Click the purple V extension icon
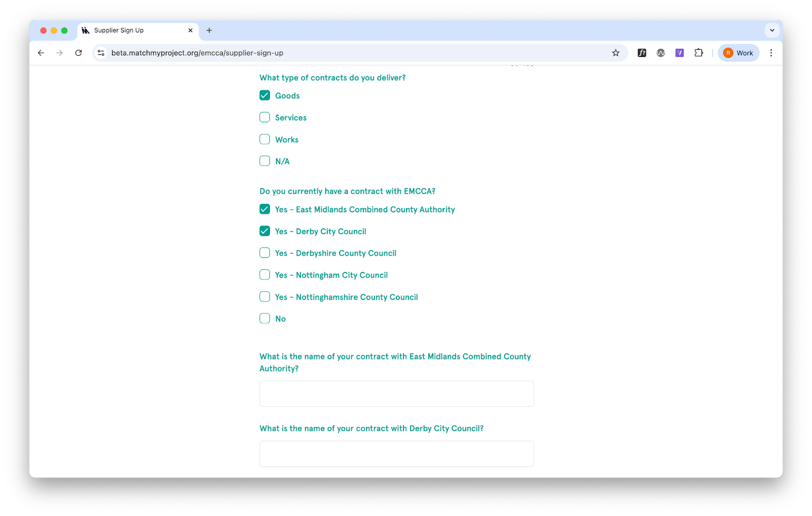812x516 pixels. pyautogui.click(x=680, y=53)
